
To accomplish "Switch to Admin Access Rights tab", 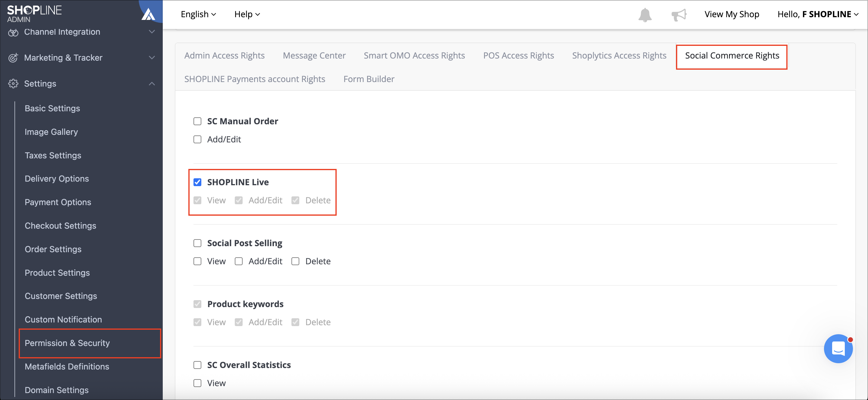I will click(225, 55).
